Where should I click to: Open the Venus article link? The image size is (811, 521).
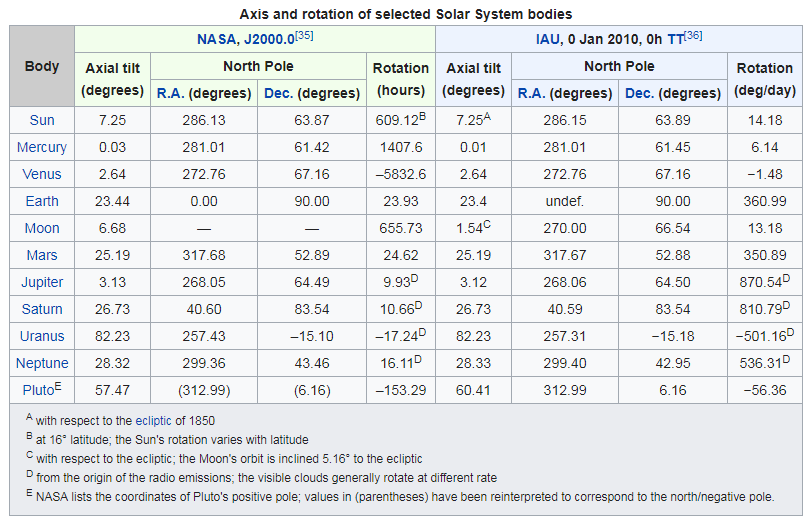[42, 174]
